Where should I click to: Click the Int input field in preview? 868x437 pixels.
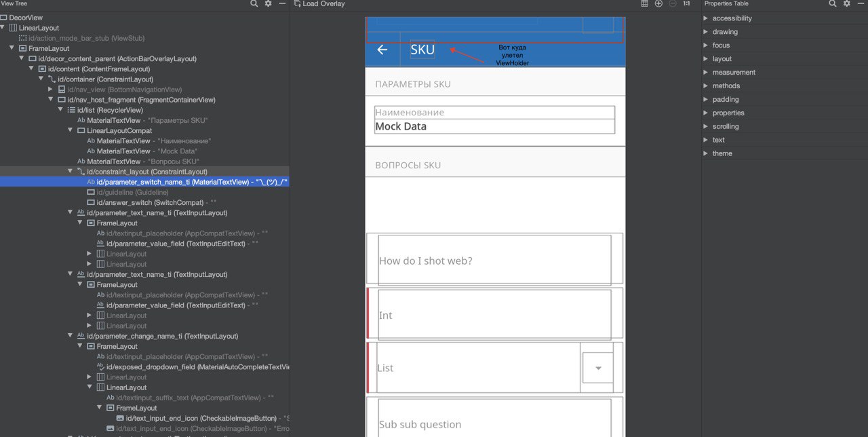494,313
